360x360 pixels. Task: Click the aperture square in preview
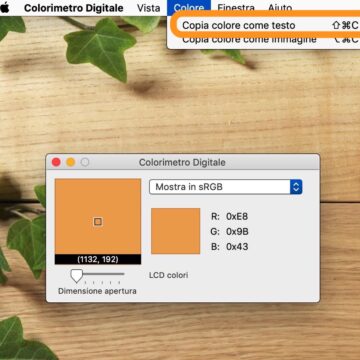(x=98, y=222)
